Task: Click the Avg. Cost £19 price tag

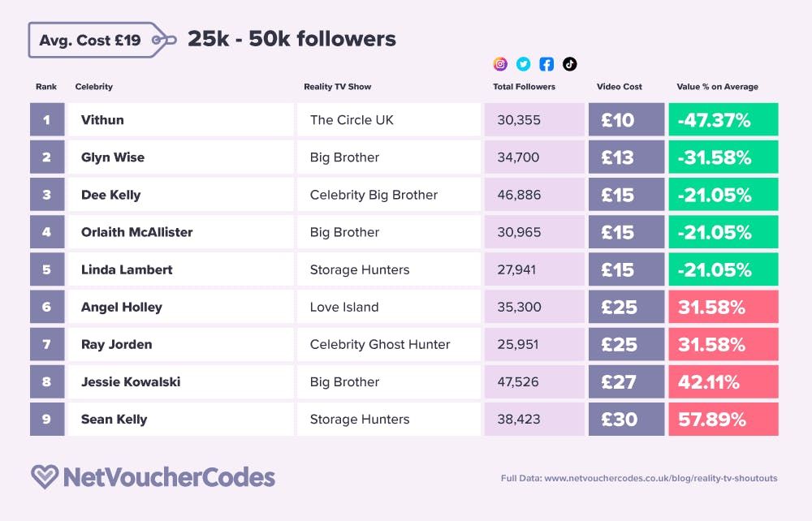Action: pos(102,40)
